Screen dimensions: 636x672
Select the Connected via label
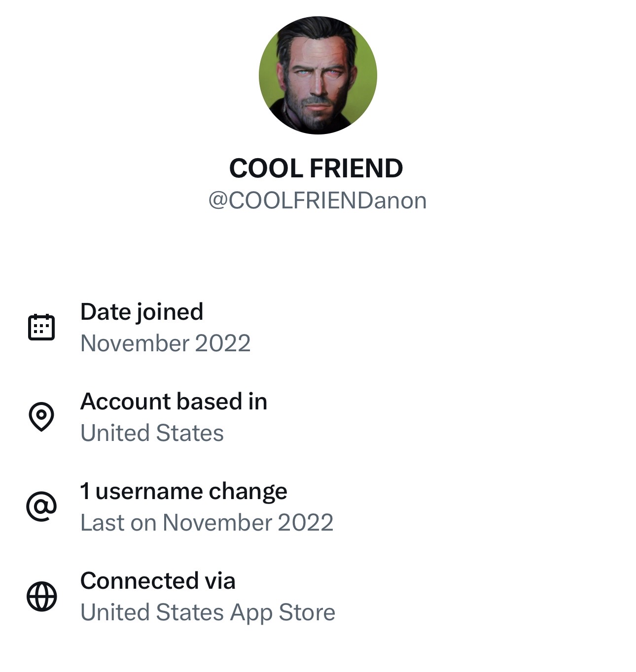pyautogui.click(x=158, y=581)
